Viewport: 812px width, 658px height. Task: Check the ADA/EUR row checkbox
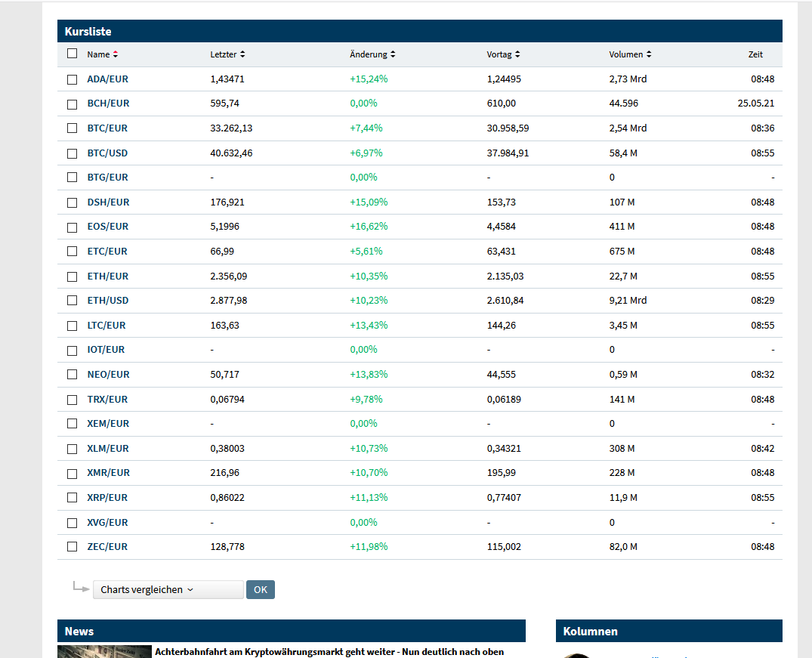point(72,79)
